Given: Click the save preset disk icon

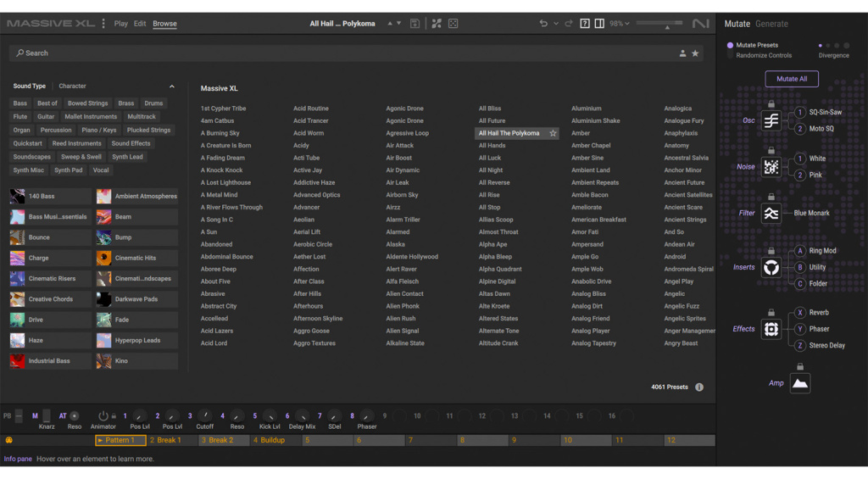Looking at the screenshot, I should point(415,23).
